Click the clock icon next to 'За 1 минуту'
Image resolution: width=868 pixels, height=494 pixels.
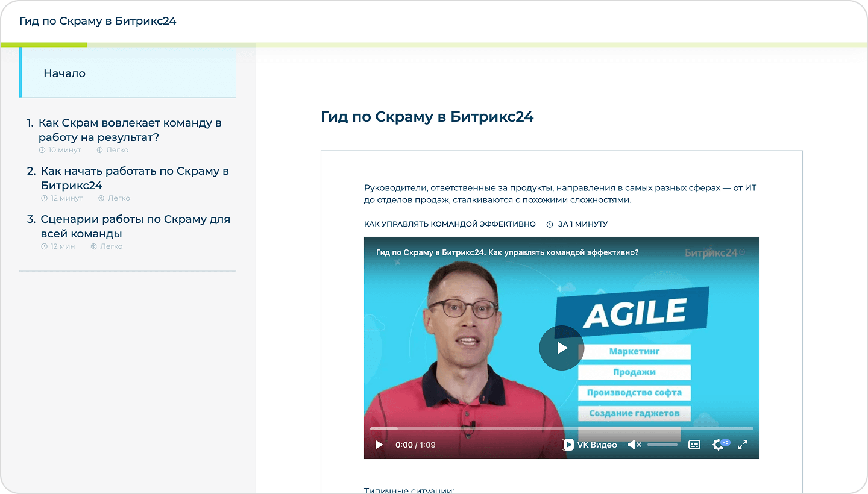coord(550,224)
